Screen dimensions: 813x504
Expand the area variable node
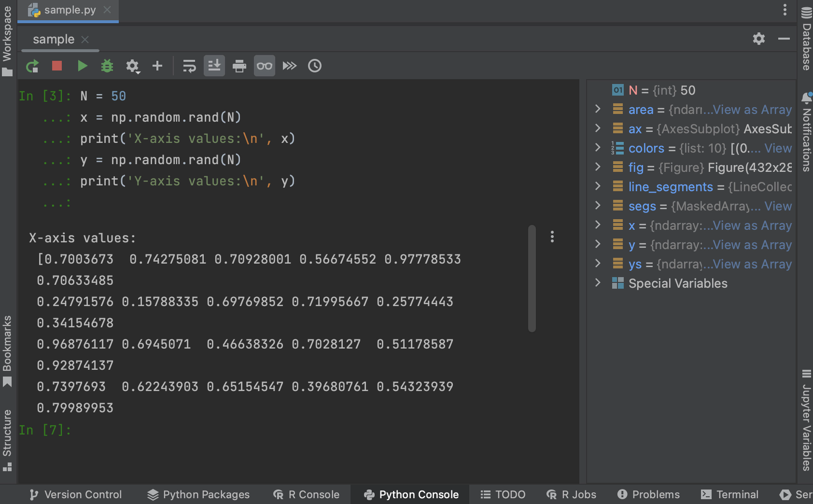598,109
